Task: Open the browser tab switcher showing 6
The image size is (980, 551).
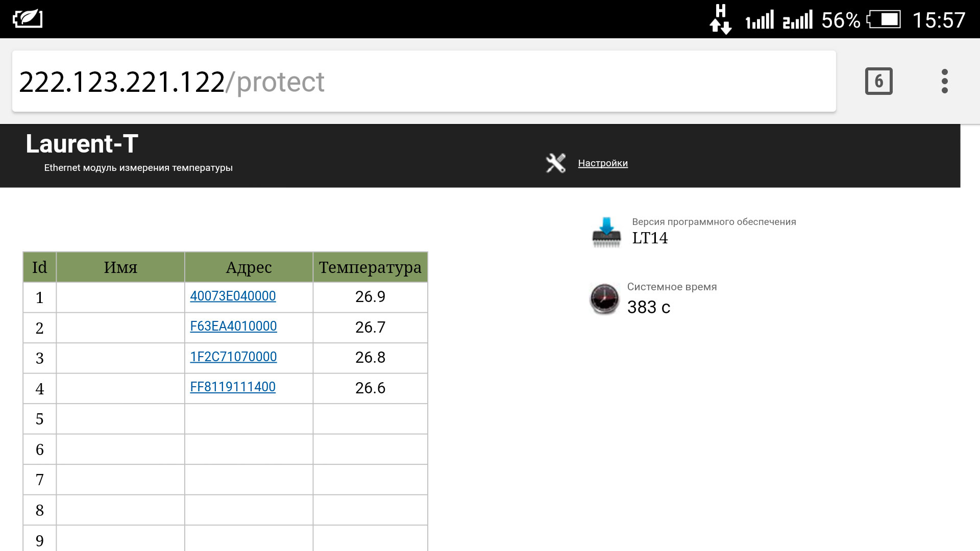Action: [x=878, y=81]
